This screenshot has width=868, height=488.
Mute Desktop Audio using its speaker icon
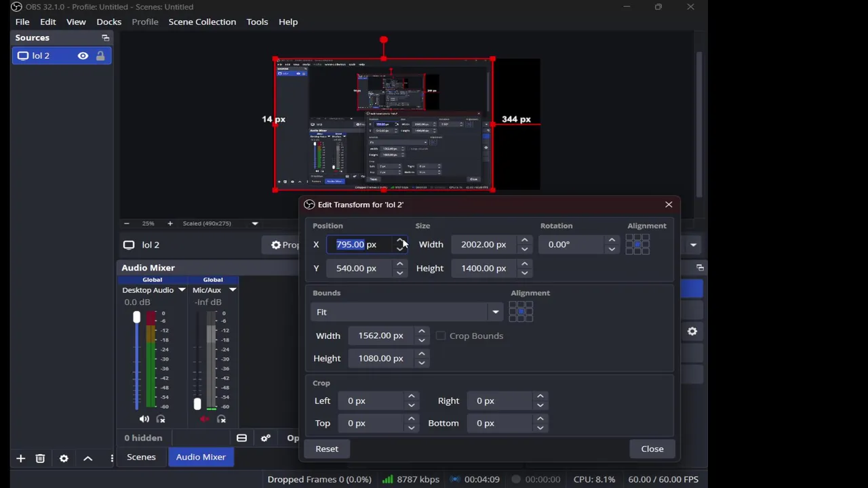tap(144, 420)
